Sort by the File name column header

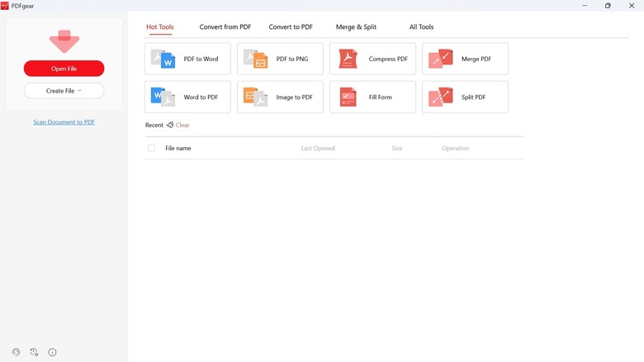178,148
